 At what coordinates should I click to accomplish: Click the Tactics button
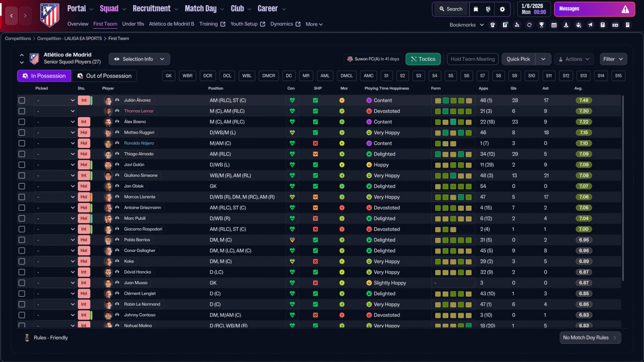coord(423,59)
